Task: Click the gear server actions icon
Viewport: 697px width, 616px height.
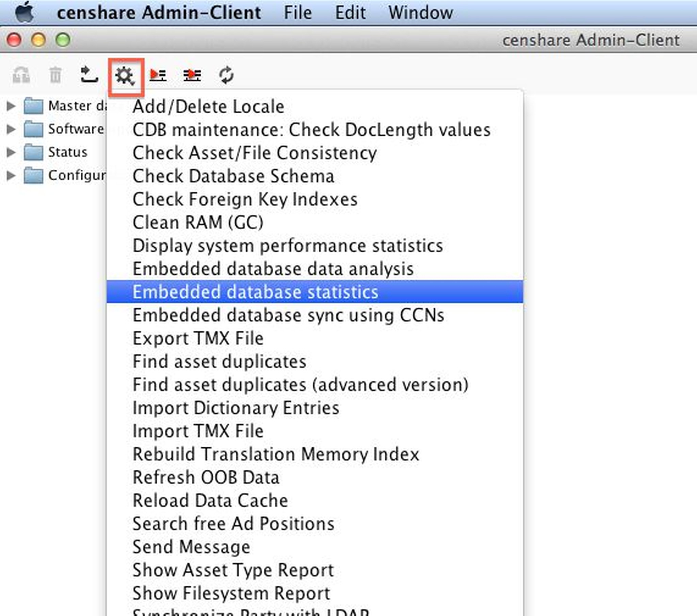Action: pyautogui.click(x=125, y=76)
